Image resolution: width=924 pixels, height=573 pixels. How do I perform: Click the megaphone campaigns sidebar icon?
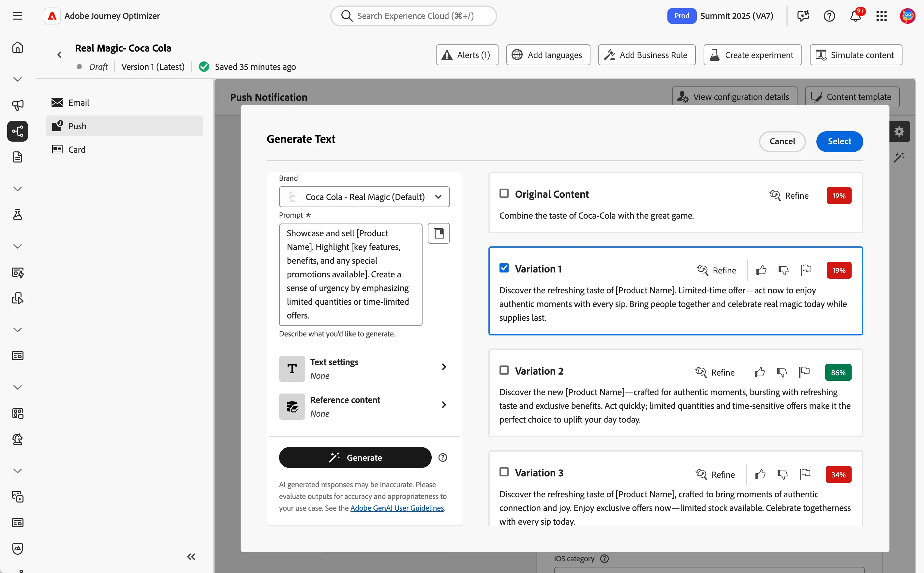point(17,105)
